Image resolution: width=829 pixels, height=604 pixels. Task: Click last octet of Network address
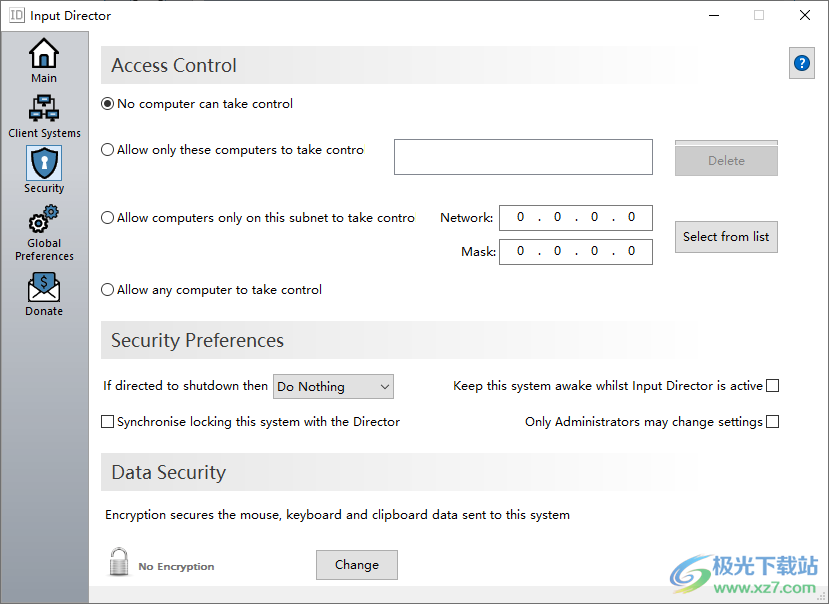[x=631, y=217]
